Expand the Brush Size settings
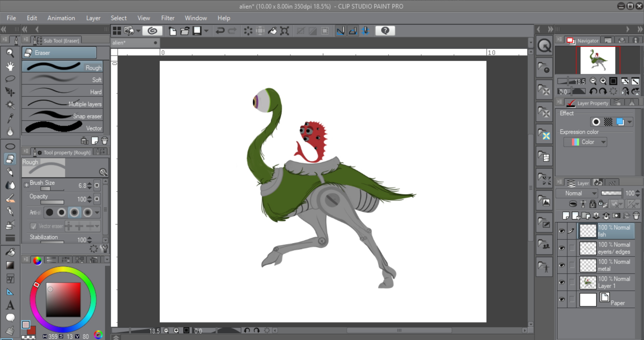 click(26, 185)
